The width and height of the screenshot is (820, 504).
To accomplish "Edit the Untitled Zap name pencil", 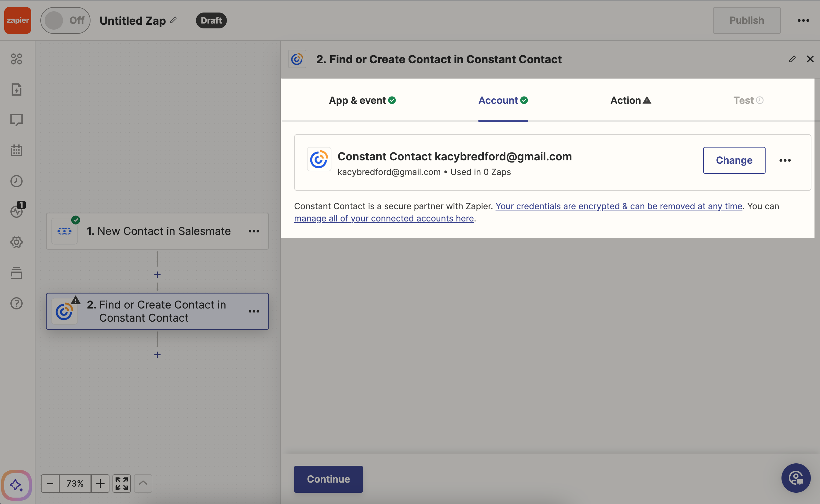I will [x=173, y=20].
